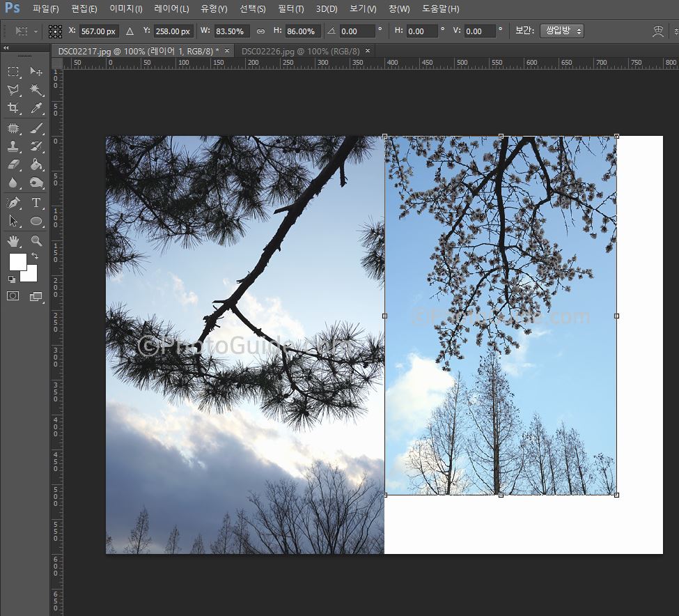Select the Blur tool
The image size is (679, 616).
(13, 183)
